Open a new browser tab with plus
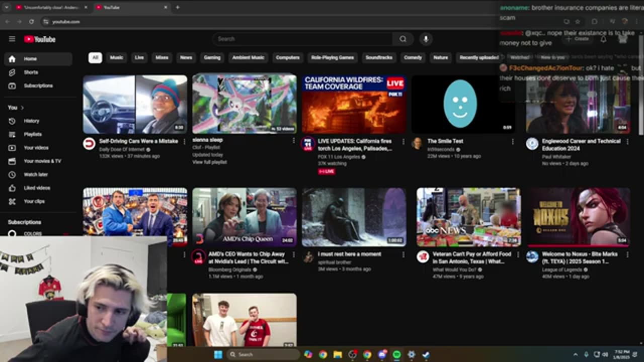644x362 pixels. point(177,7)
